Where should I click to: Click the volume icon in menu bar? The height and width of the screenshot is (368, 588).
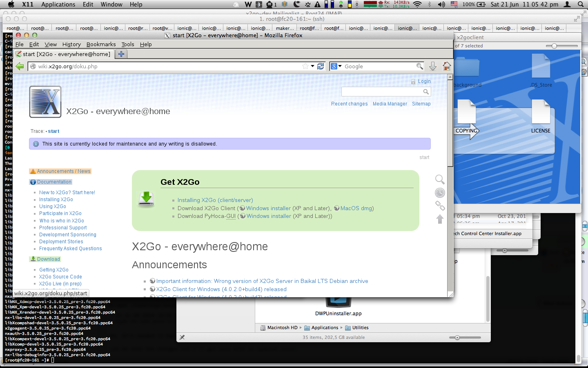tap(441, 4)
